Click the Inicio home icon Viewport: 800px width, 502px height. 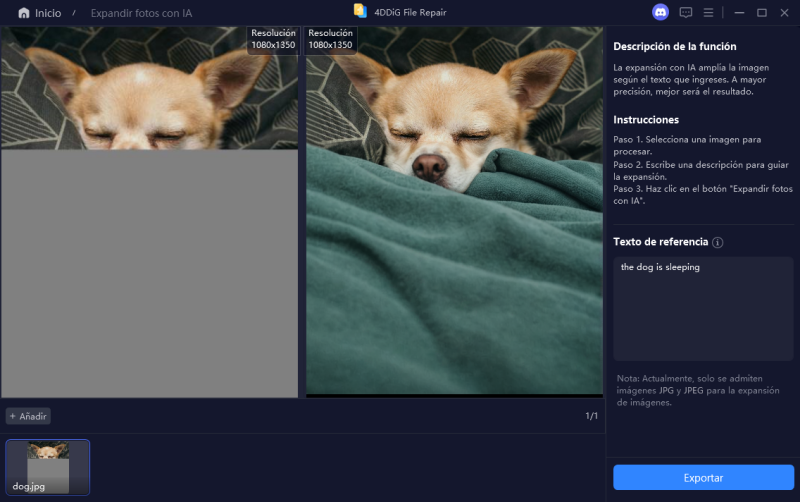[x=23, y=13]
